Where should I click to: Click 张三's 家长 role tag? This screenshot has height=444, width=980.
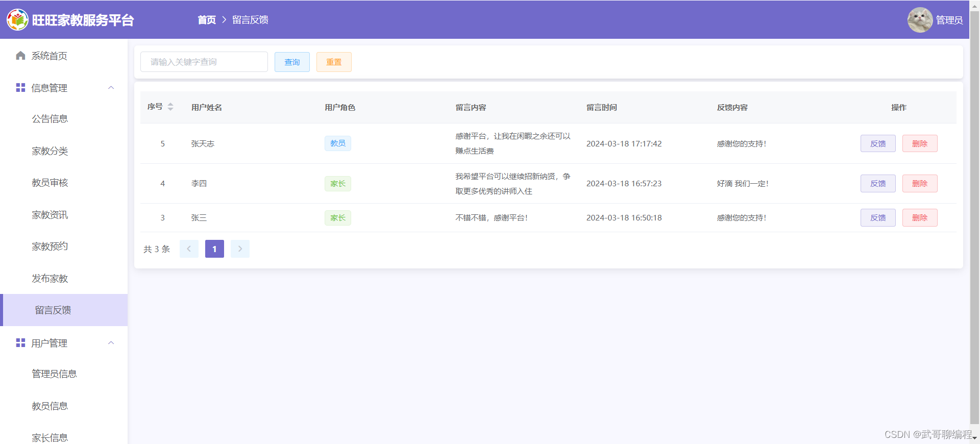tap(338, 218)
